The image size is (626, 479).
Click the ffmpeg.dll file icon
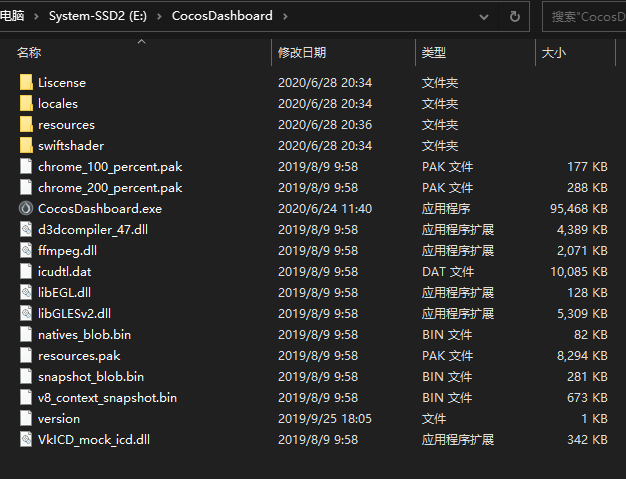tap(26, 251)
